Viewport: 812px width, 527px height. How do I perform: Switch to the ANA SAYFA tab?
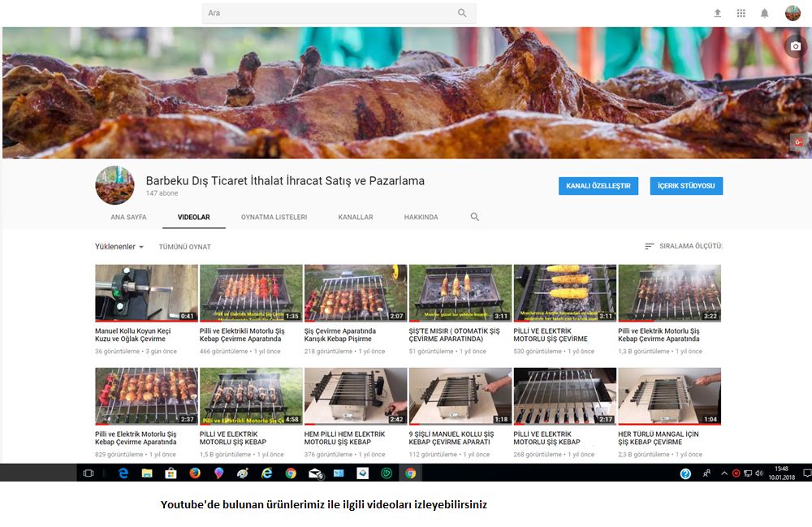[128, 217]
